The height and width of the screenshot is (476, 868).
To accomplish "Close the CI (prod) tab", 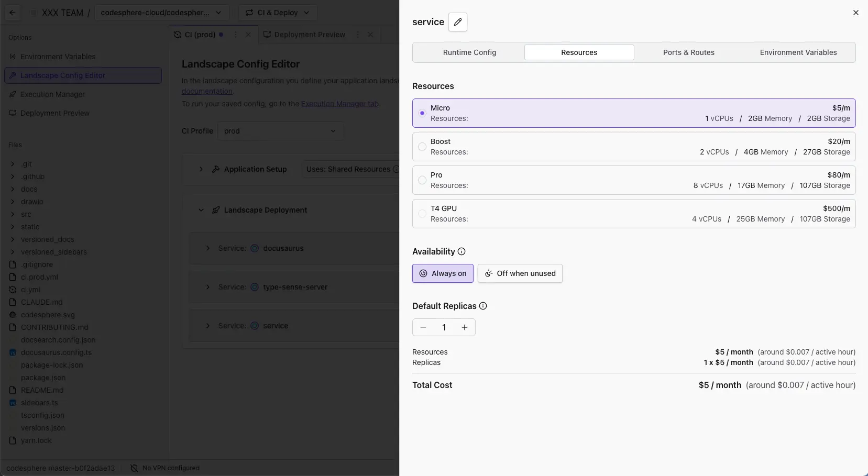I will coord(248,35).
